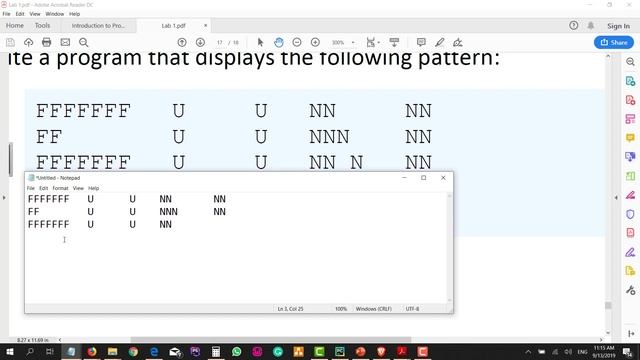Click the read mode keyboard icon

[x=394, y=42]
